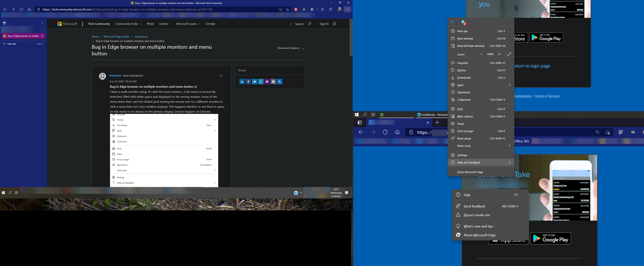Add page to favorites star icon
Image resolution: width=644 pixels, height=266 pixels.
(x=287, y=10)
